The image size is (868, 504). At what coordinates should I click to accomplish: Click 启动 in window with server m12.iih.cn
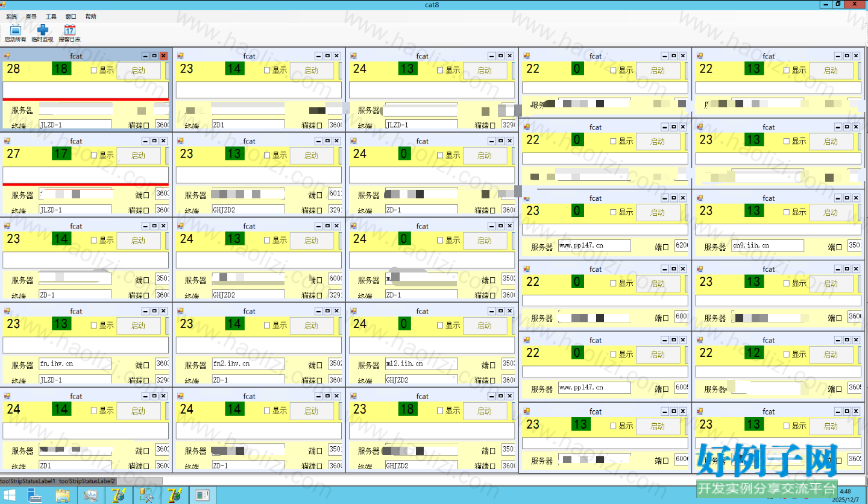(485, 326)
